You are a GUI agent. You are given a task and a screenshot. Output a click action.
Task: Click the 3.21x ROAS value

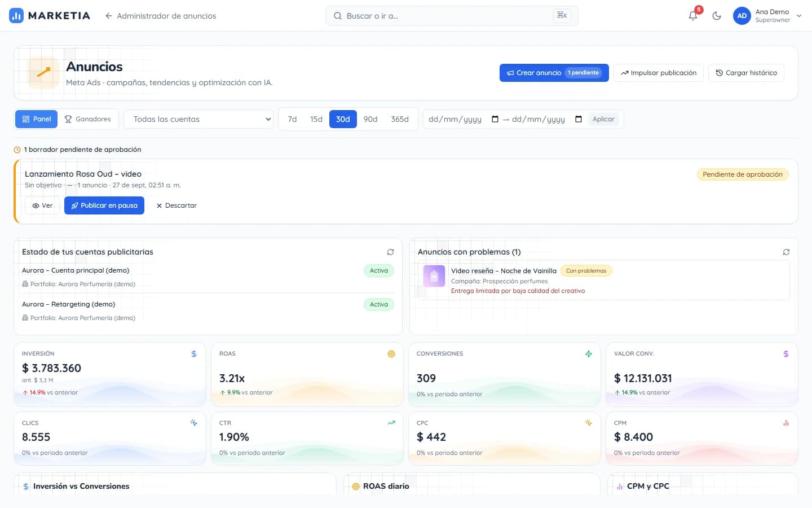232,378
